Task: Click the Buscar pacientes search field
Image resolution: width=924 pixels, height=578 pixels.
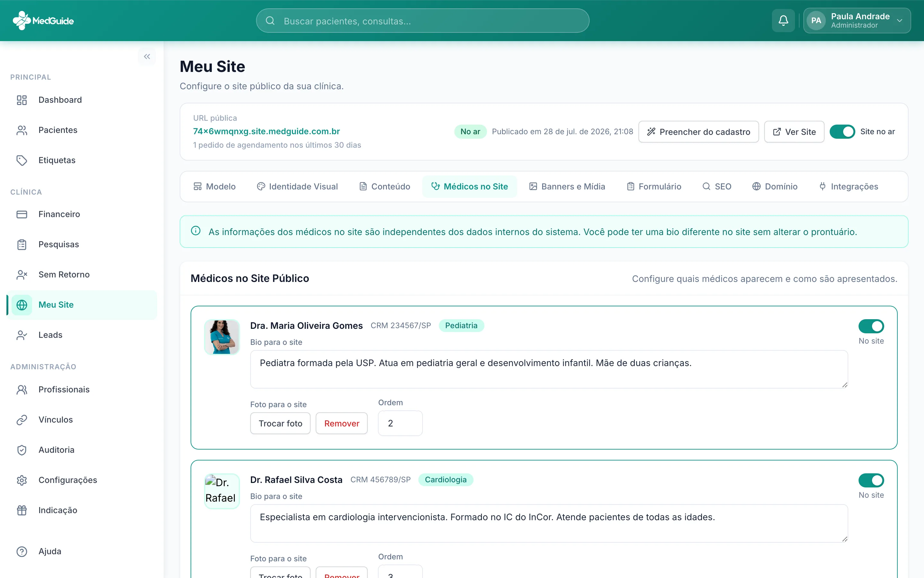Action: click(423, 21)
